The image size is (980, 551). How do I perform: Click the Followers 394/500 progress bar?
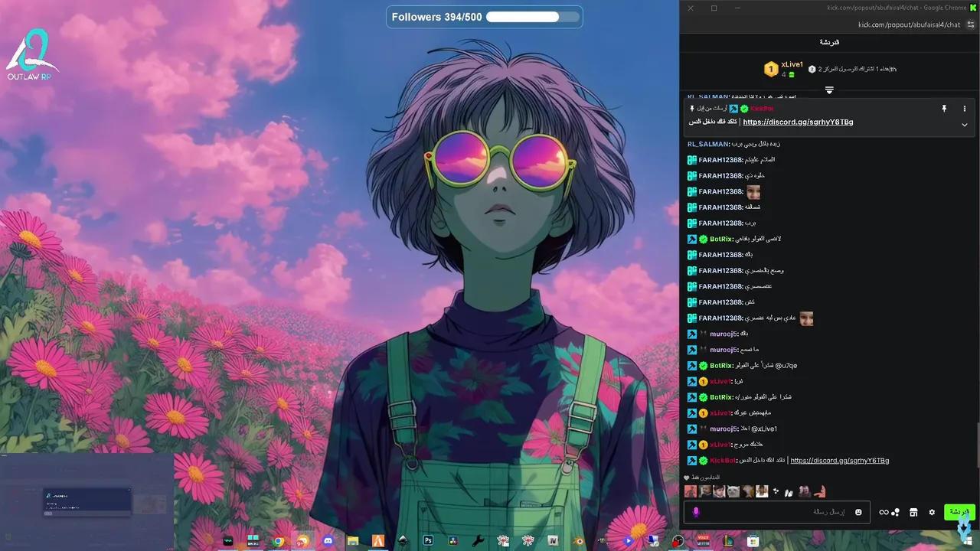532,17
